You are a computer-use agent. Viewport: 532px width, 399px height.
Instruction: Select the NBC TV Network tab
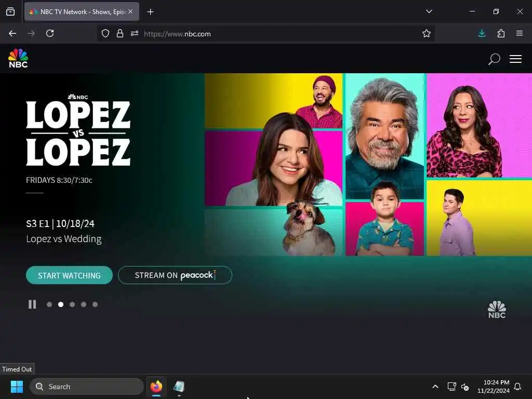(82, 12)
